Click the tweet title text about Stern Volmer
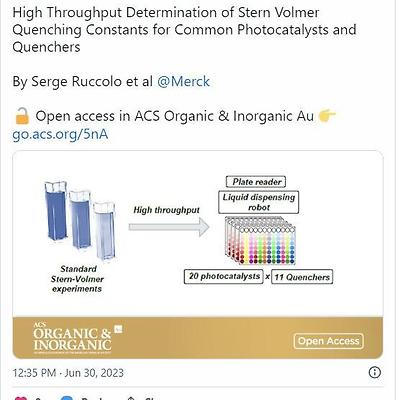 point(184,30)
